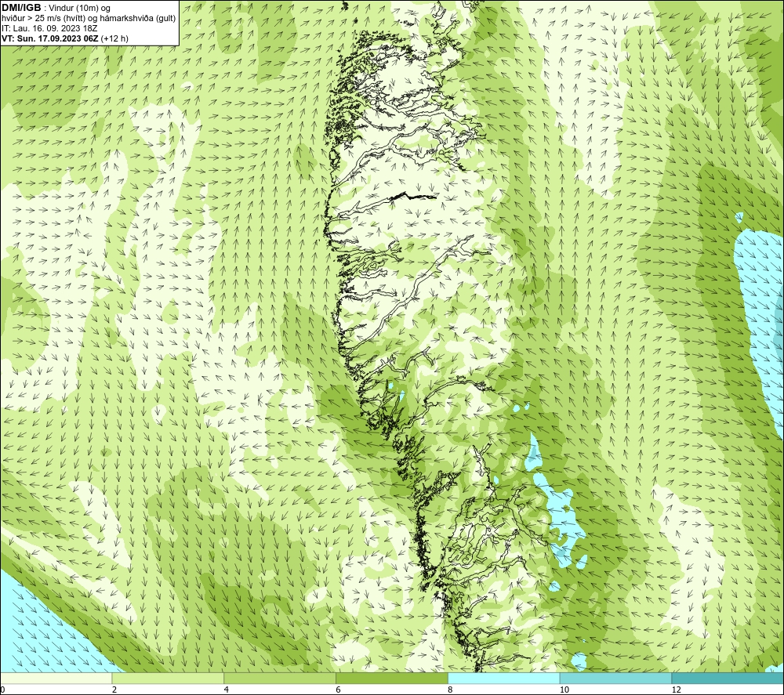This screenshot has width=784, height=695.
Task: Select the 10–12 m/s teal swatch
Action: click(616, 679)
